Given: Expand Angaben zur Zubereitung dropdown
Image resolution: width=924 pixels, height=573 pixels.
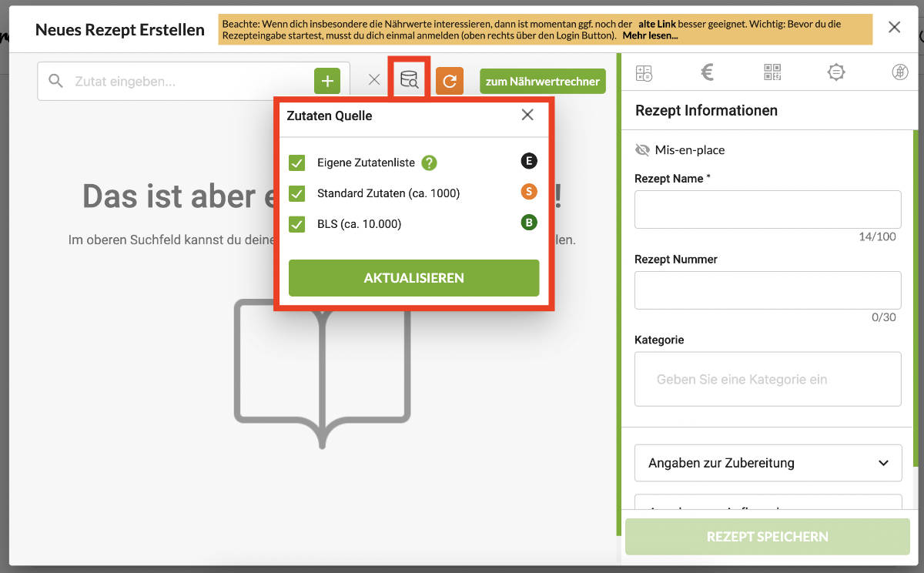Looking at the screenshot, I should (x=768, y=463).
